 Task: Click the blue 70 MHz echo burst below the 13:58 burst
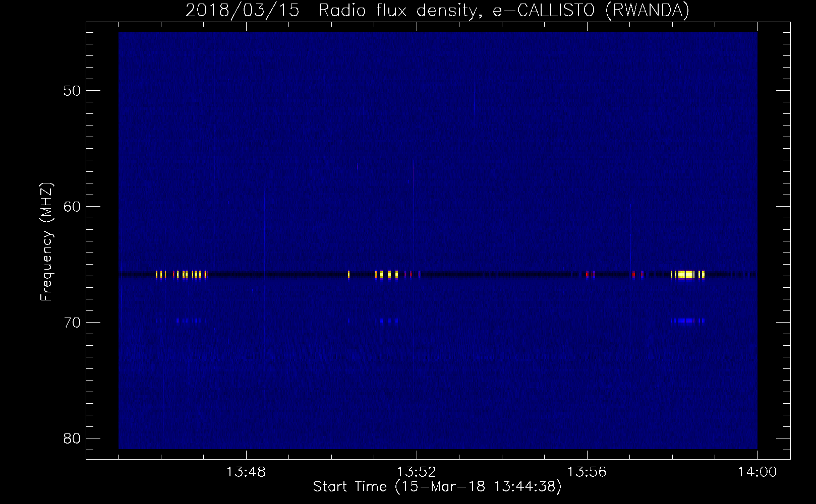[x=686, y=321]
